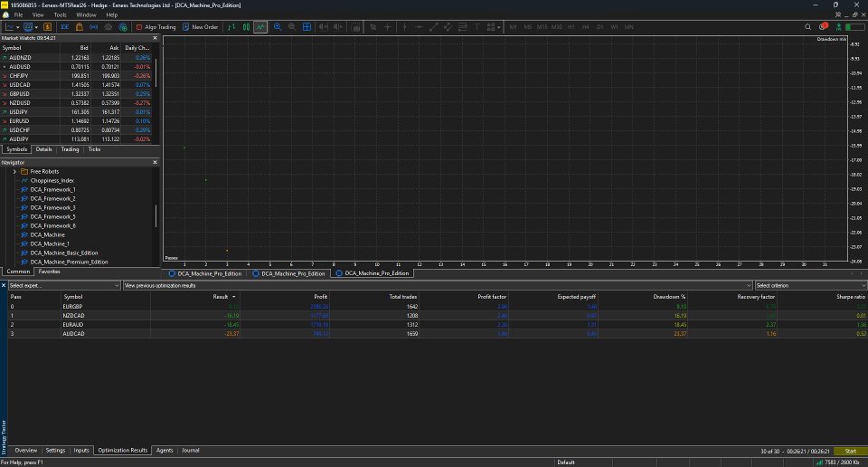
Task: Open View previous optimization results dropdown
Action: pyautogui.click(x=438, y=285)
